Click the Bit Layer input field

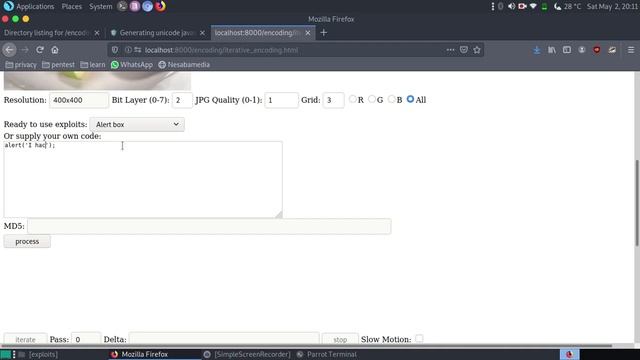pyautogui.click(x=182, y=100)
